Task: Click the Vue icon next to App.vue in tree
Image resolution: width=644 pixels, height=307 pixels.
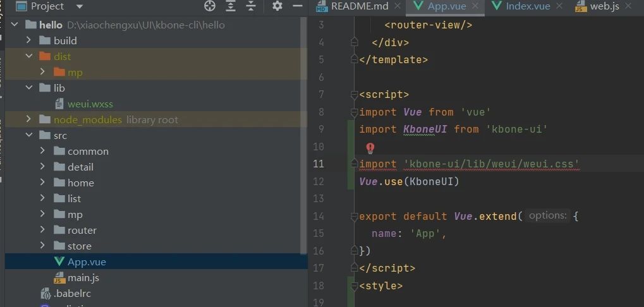Action: pyautogui.click(x=59, y=262)
